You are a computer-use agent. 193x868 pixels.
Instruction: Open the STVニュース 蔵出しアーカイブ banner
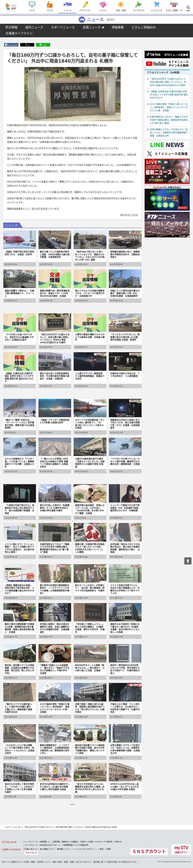[x=167, y=225]
